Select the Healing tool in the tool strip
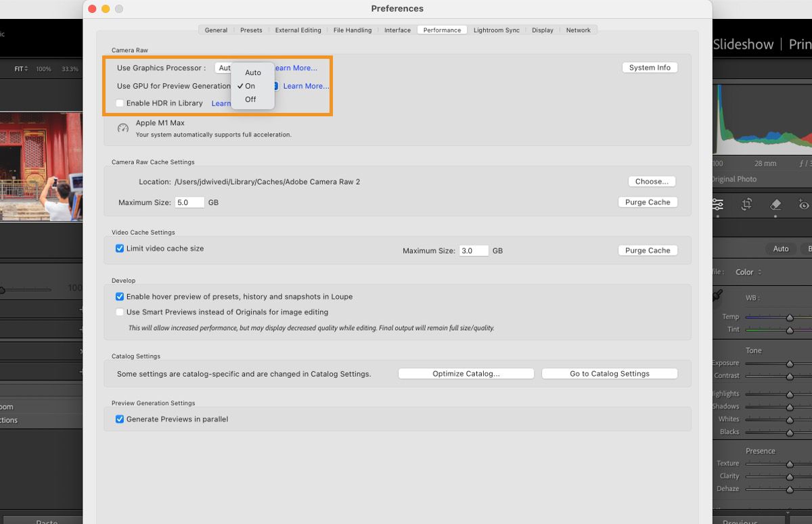The image size is (812, 524). [x=775, y=204]
